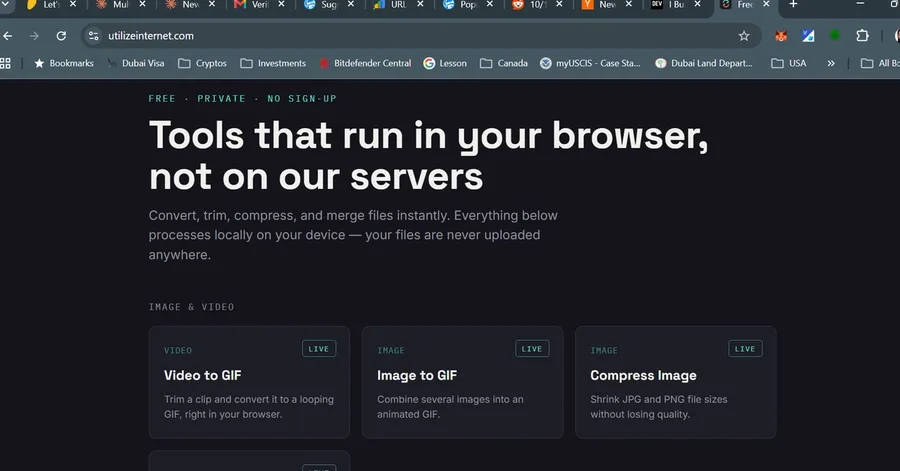Viewport: 900px width, 471px height.
Task: Open the Image to GIF tool card
Action: 463,382
